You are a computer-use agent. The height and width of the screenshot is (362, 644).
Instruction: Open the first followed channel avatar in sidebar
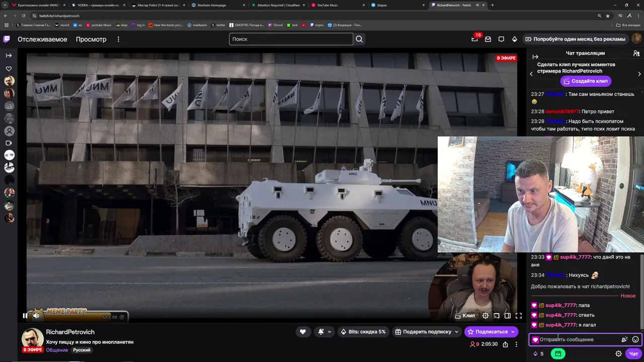pos(9,81)
